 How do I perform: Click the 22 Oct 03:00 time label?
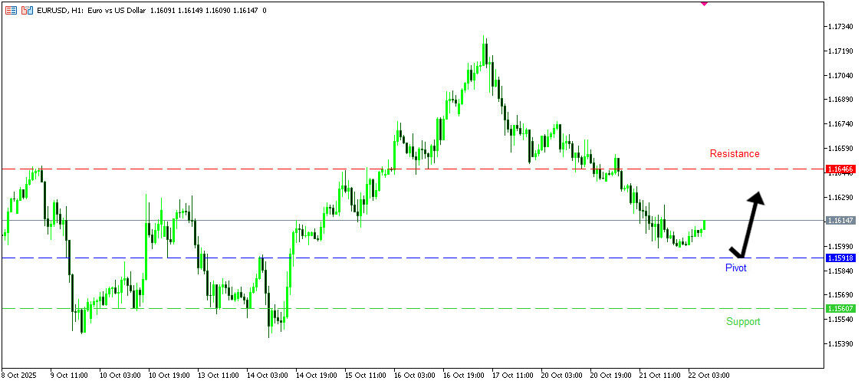tap(709, 376)
